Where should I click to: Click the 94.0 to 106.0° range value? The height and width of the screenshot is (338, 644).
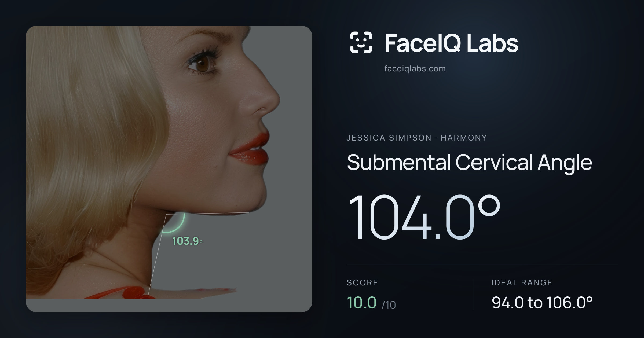[x=542, y=303]
